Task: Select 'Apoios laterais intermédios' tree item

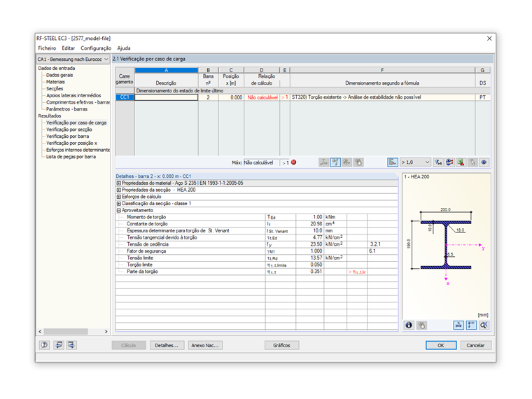Action: pos(73,95)
